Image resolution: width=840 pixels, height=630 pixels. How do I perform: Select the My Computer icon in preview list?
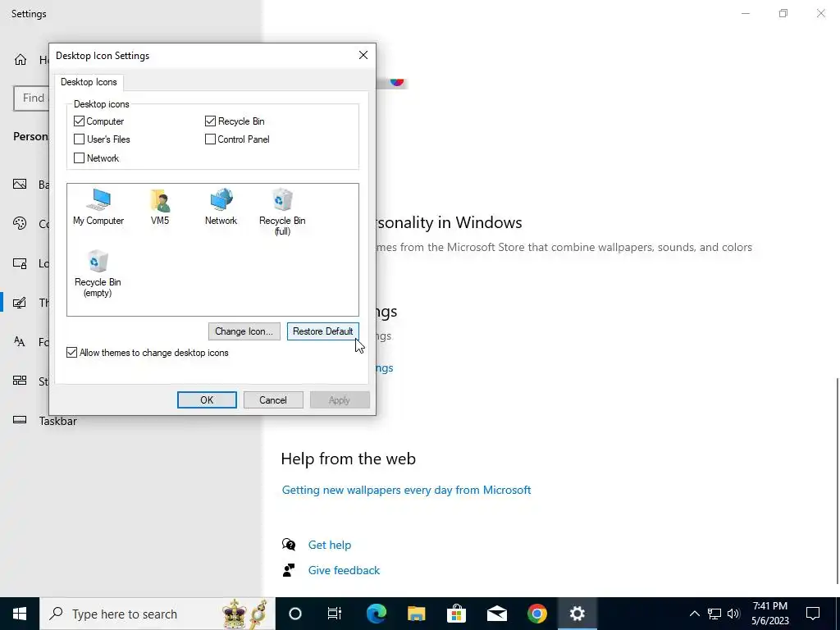[98, 207]
